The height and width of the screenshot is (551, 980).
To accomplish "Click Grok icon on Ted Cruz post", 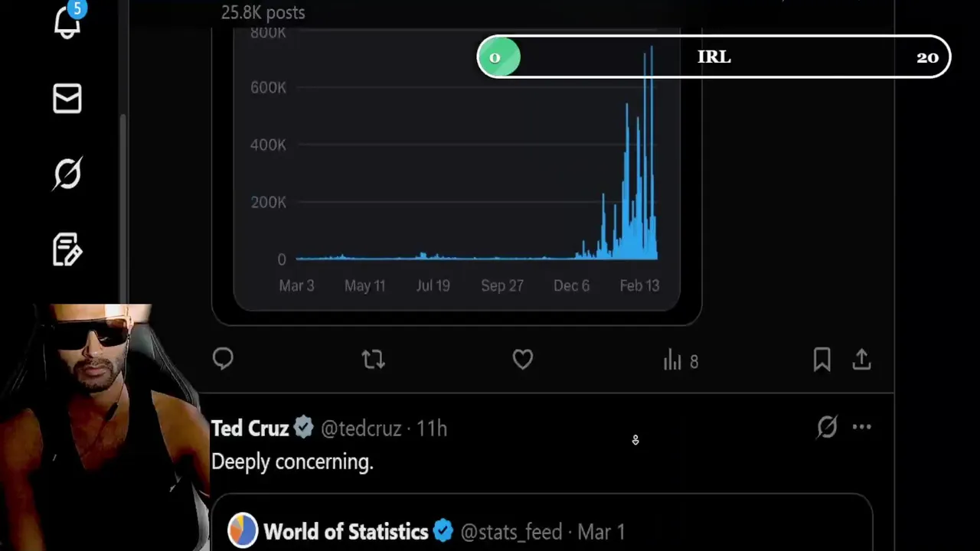I will [827, 427].
